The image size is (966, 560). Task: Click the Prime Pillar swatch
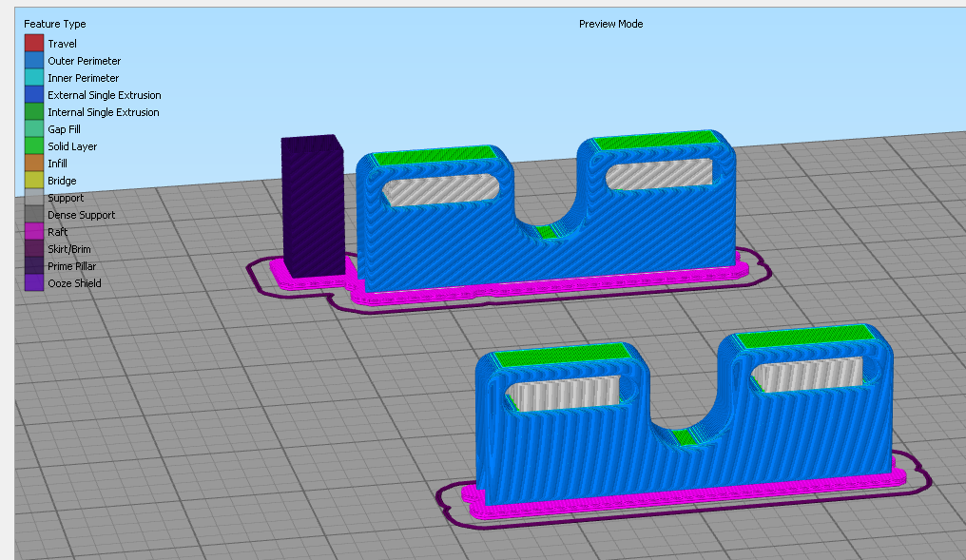tap(34, 266)
